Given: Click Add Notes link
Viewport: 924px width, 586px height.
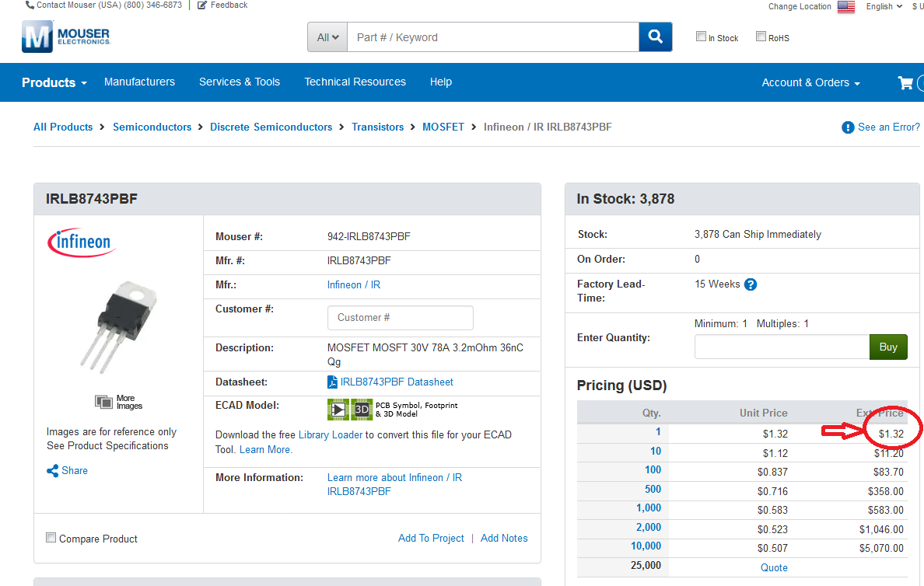Looking at the screenshot, I should click(x=504, y=539).
